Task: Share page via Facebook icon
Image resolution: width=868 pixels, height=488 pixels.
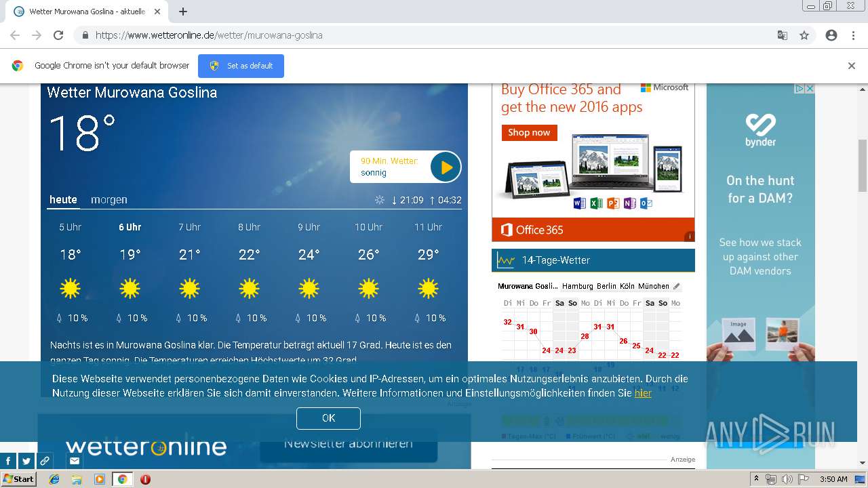Action: pyautogui.click(x=8, y=461)
